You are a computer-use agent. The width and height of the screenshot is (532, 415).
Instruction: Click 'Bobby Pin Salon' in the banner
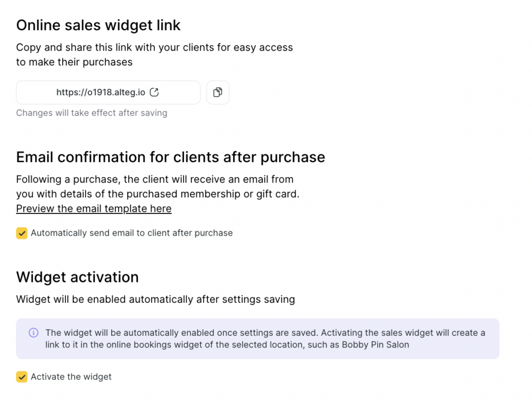375,345
